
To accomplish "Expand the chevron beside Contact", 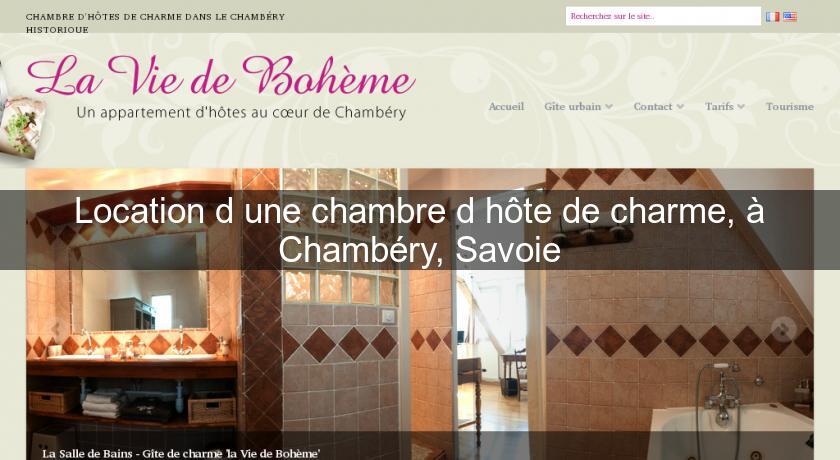I will point(680,107).
